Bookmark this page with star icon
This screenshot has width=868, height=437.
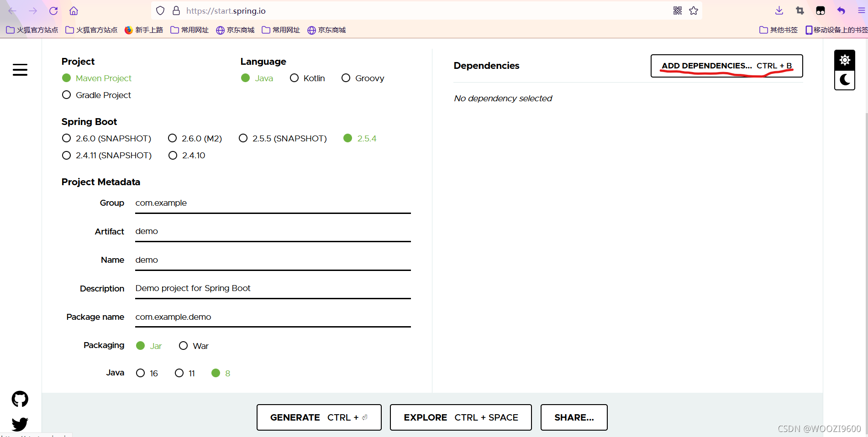pos(694,10)
